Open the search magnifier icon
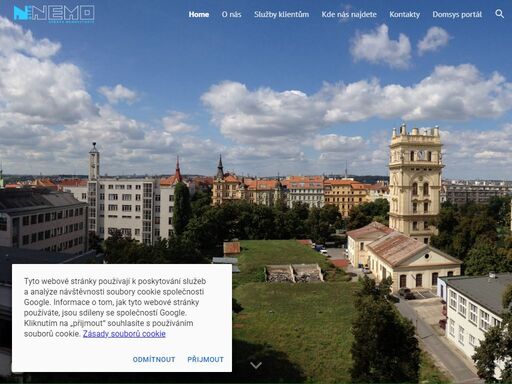This screenshot has height=384, width=512. coord(499,14)
